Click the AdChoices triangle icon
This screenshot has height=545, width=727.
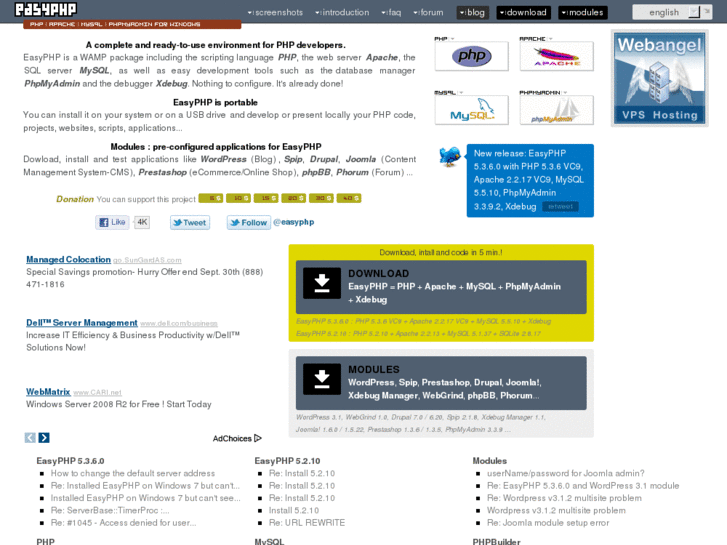point(258,438)
